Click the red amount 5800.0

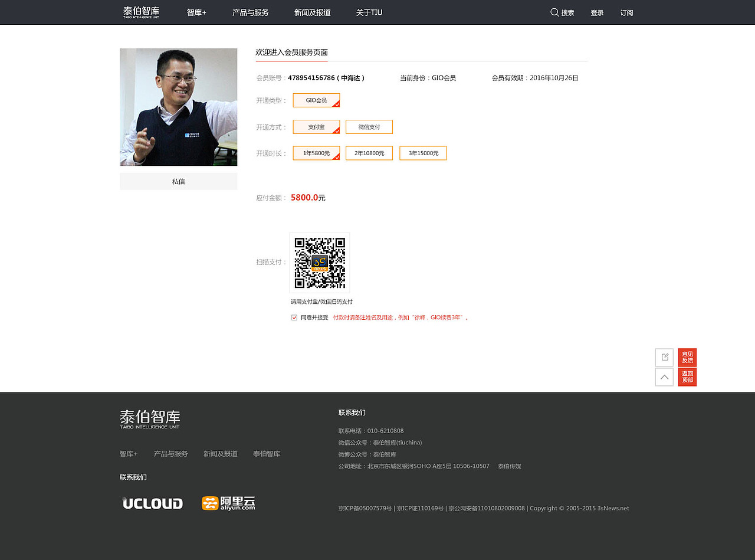(304, 198)
